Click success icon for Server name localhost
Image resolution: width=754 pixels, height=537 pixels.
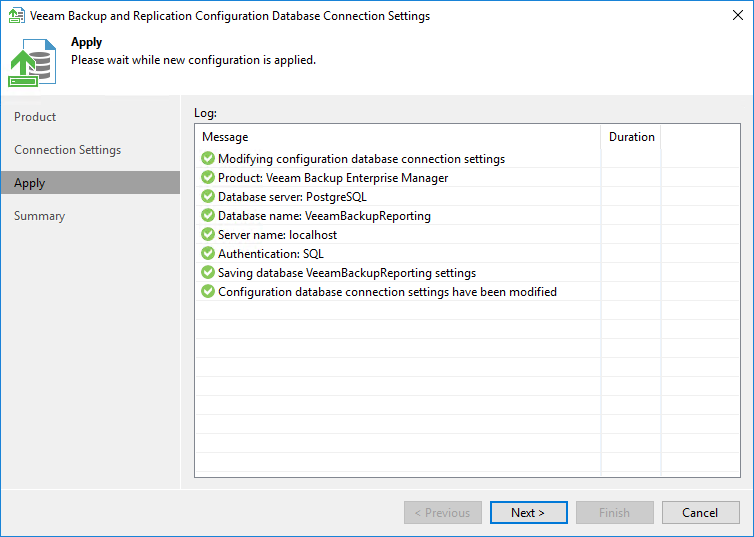pos(208,235)
